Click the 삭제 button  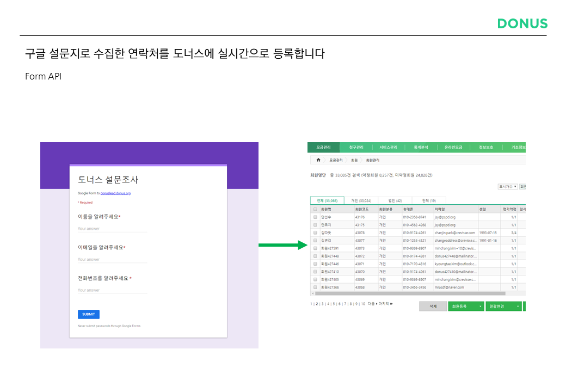[x=433, y=307]
